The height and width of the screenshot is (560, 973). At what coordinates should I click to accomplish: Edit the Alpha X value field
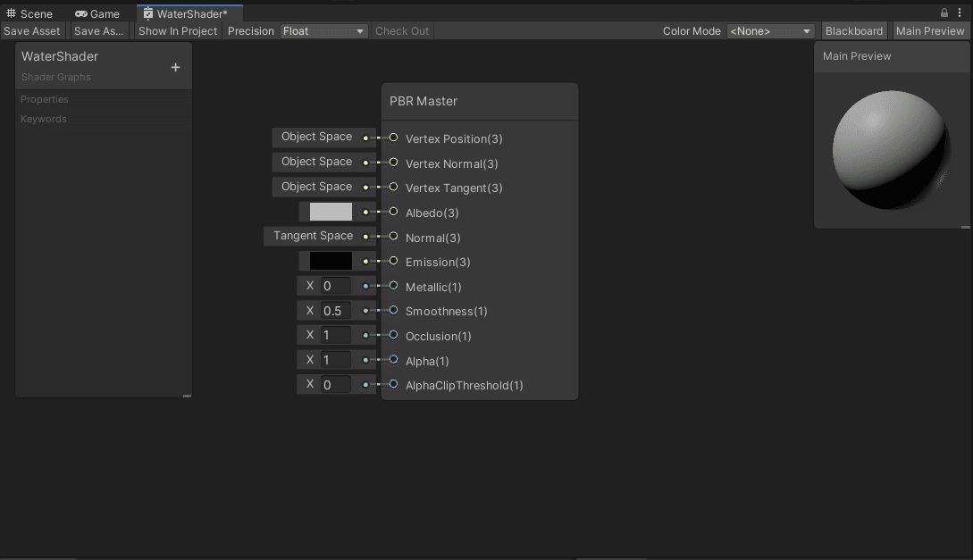click(x=336, y=360)
